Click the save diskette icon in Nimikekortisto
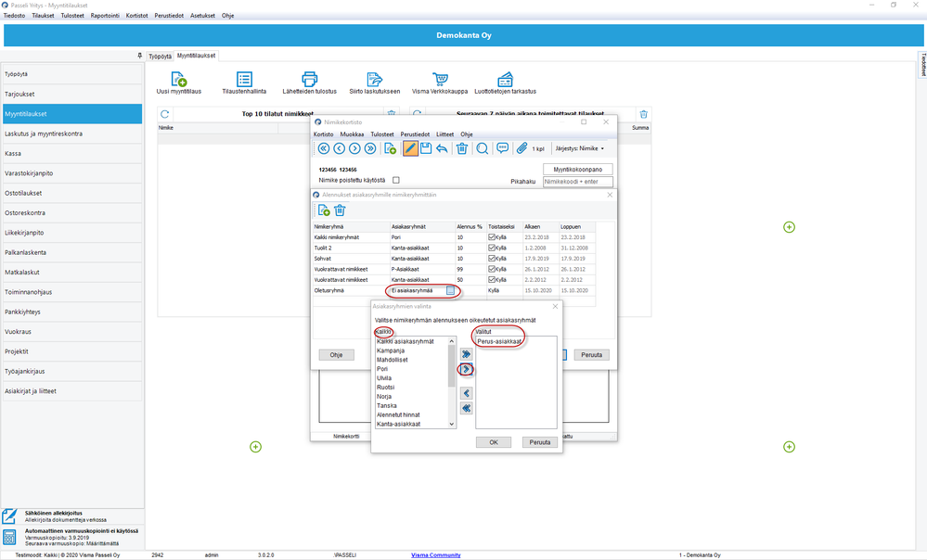The height and width of the screenshot is (560, 927). coord(426,148)
